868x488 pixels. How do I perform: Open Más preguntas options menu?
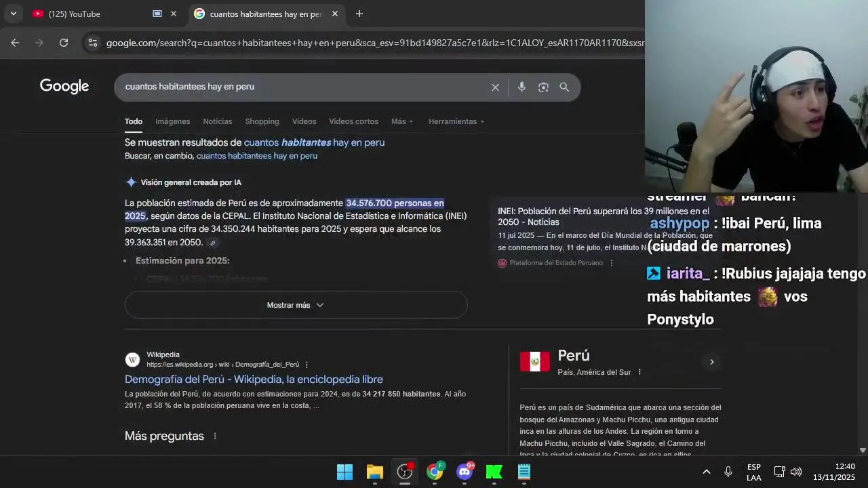[x=215, y=436]
